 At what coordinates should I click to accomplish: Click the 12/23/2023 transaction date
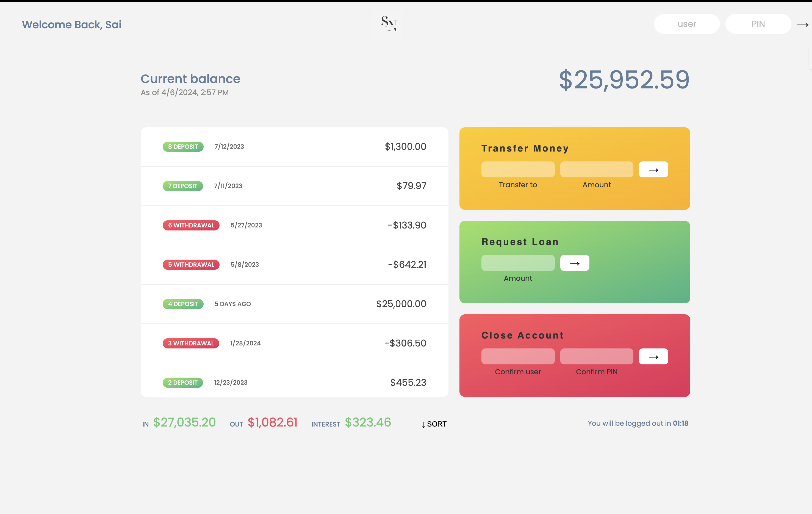(231, 382)
